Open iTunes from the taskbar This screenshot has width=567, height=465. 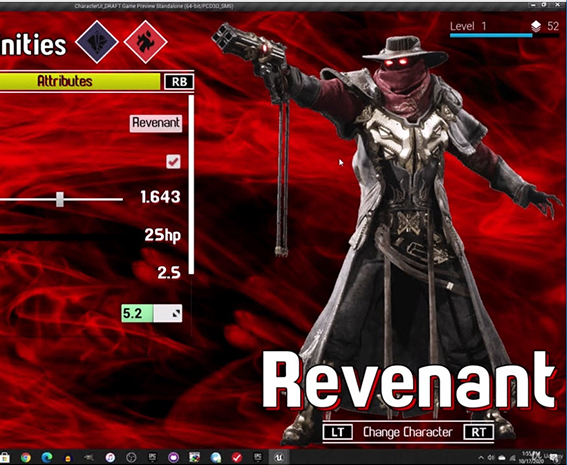[110, 457]
